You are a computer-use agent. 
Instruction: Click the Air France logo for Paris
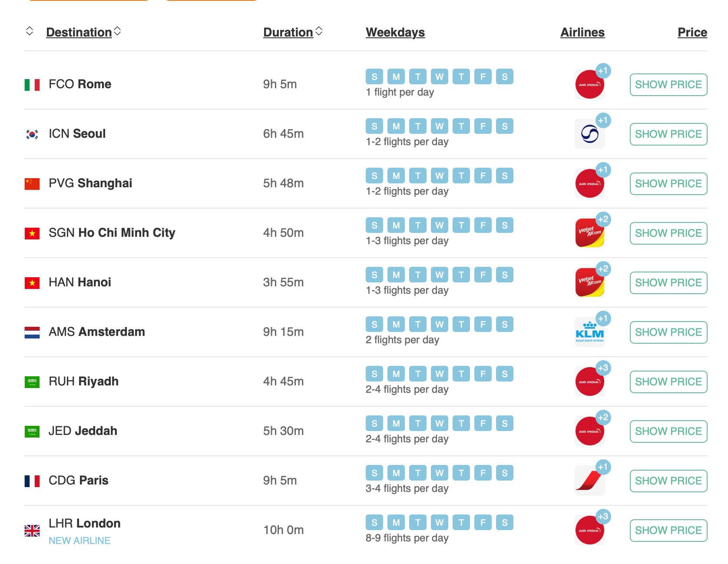589,481
